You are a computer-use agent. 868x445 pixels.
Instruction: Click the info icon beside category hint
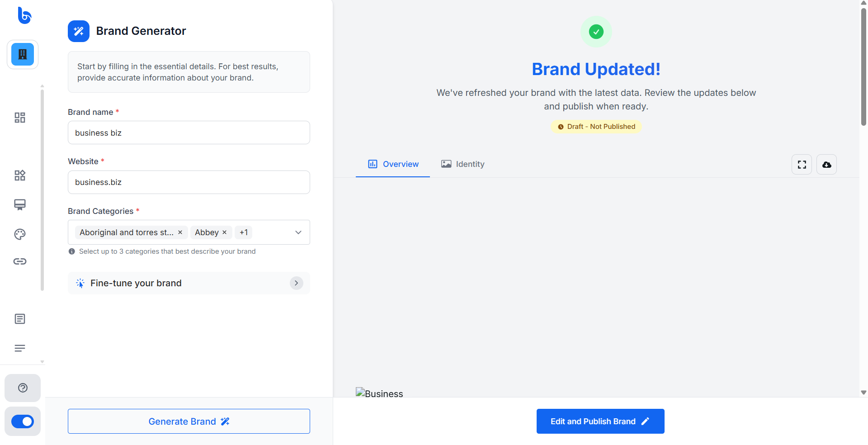(x=72, y=251)
